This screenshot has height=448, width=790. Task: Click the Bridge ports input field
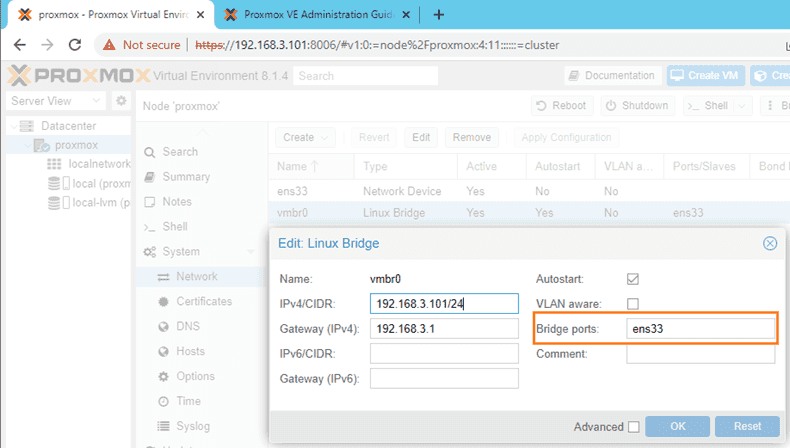click(700, 329)
